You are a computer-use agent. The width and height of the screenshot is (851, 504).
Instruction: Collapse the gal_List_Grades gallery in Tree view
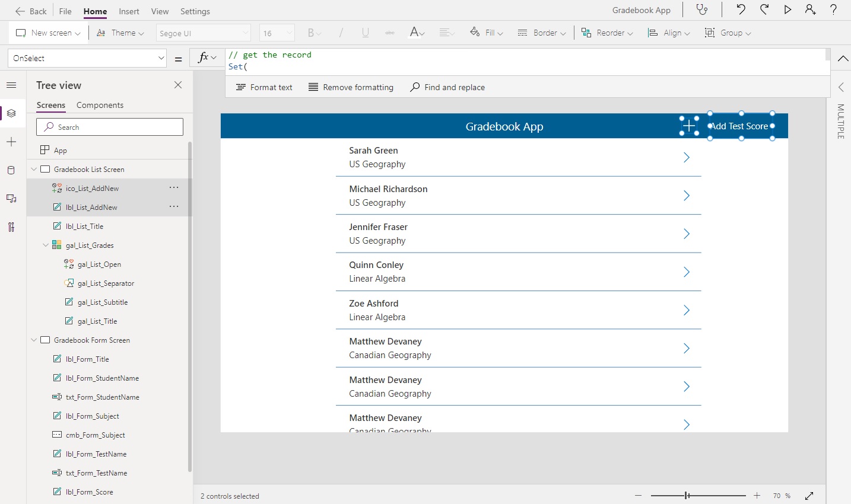pyautogui.click(x=46, y=245)
